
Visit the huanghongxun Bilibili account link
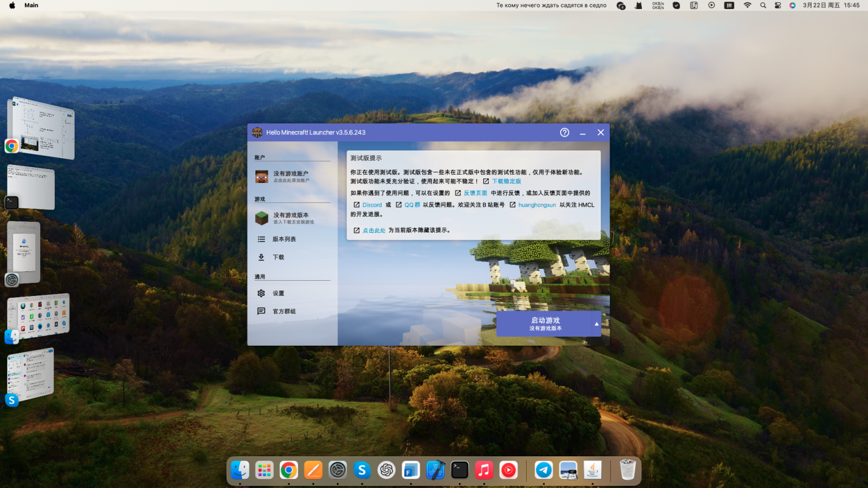tap(537, 204)
